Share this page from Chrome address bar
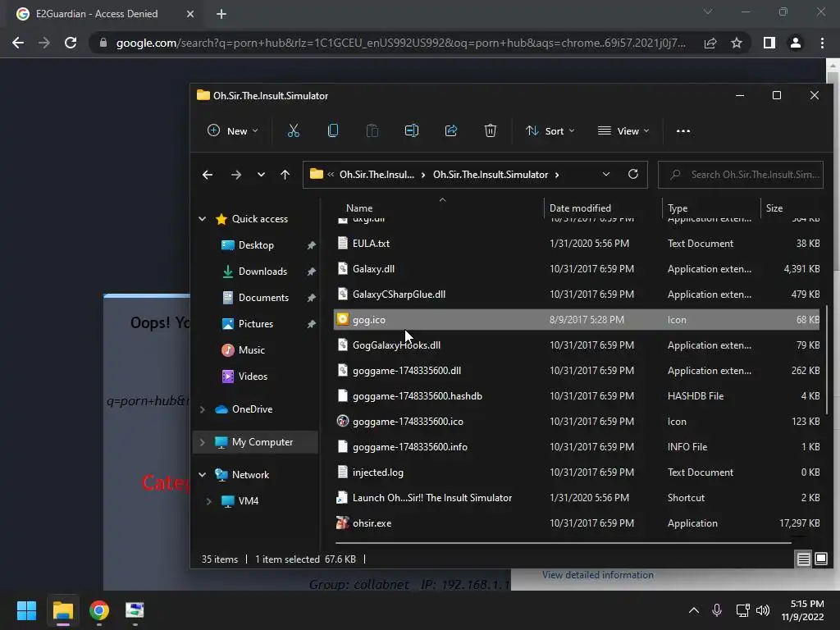Screen dimensions: 840x630 tap(710, 43)
